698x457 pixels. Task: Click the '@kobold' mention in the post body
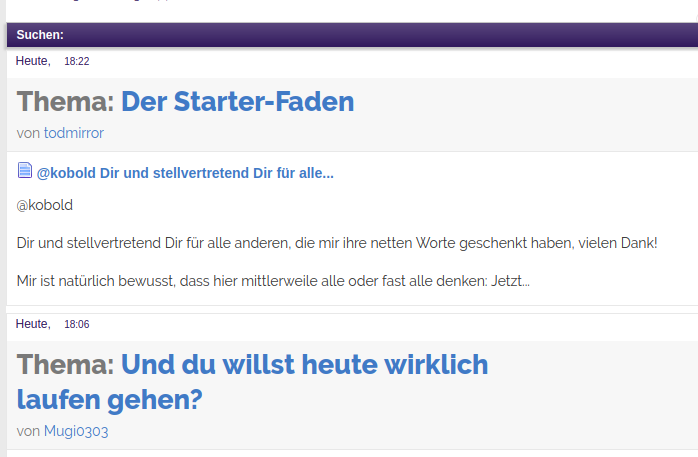45,205
